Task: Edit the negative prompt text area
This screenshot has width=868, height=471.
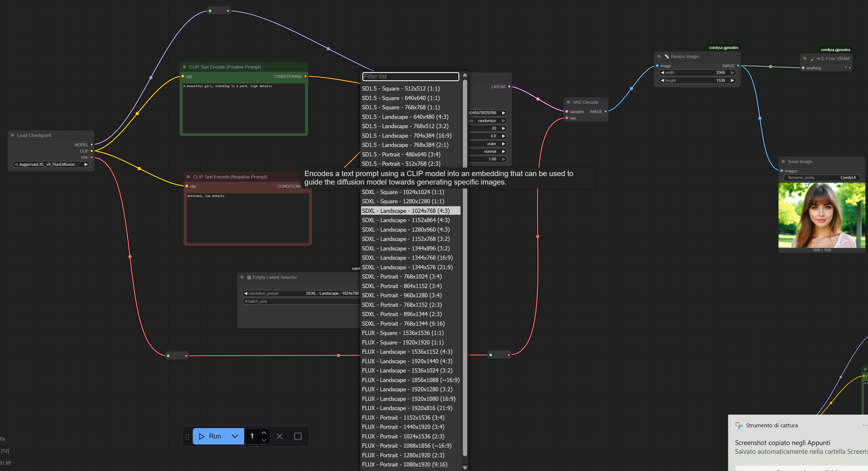Action: 248,218
